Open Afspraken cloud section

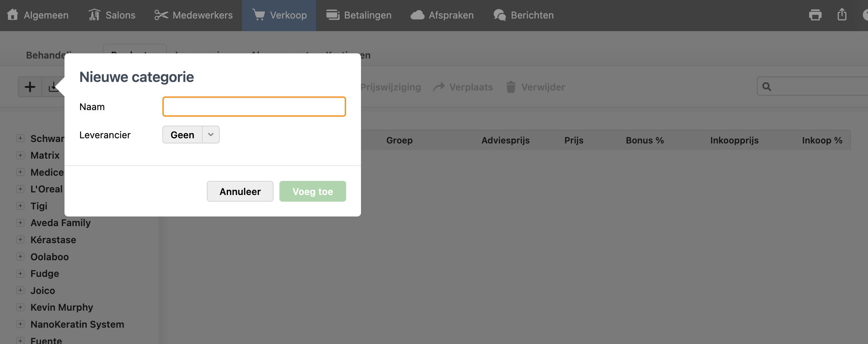click(442, 15)
